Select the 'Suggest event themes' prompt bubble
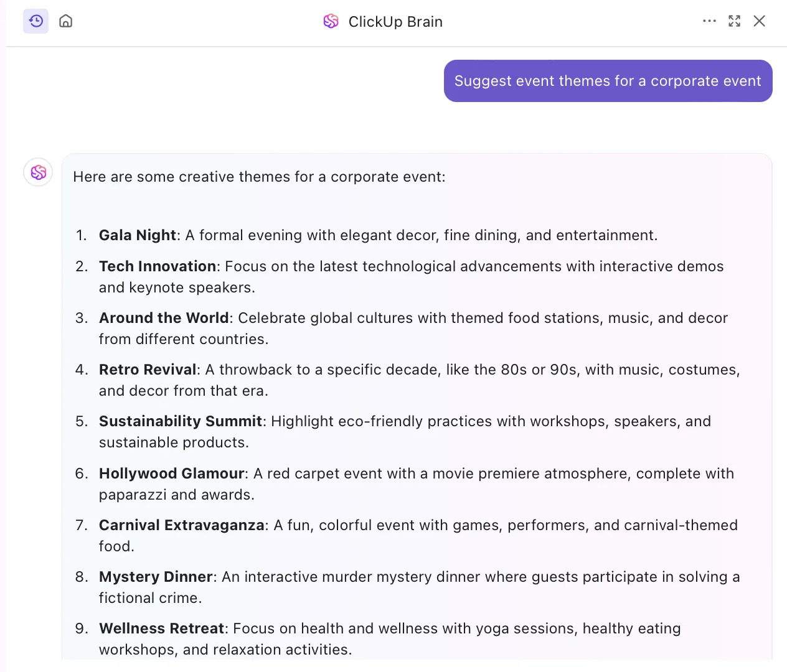 pyautogui.click(x=608, y=81)
